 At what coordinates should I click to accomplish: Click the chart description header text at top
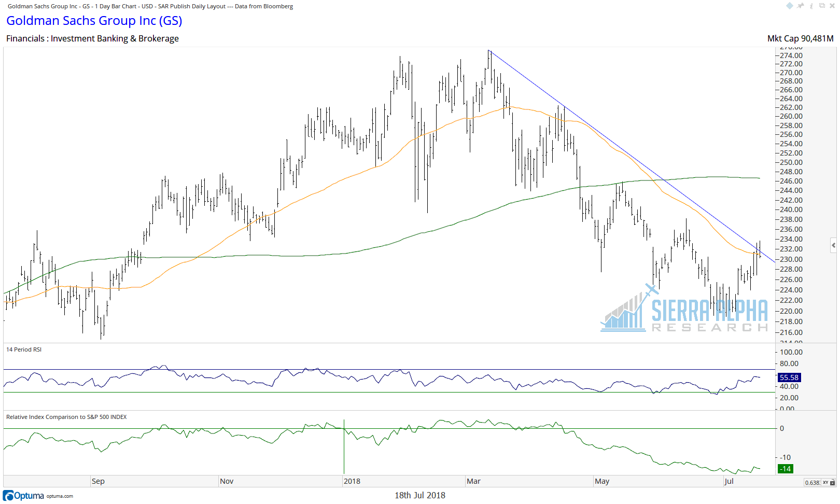150,6
